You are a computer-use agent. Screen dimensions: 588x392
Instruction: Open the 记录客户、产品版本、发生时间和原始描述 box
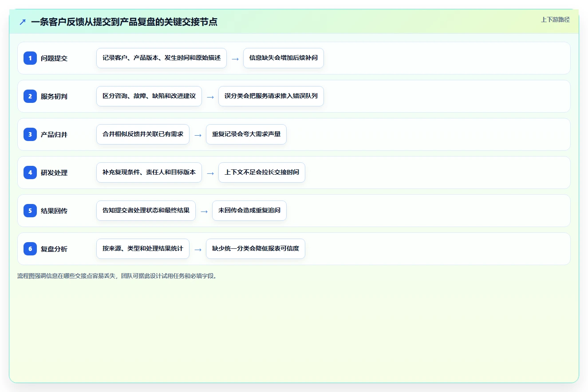pos(162,58)
